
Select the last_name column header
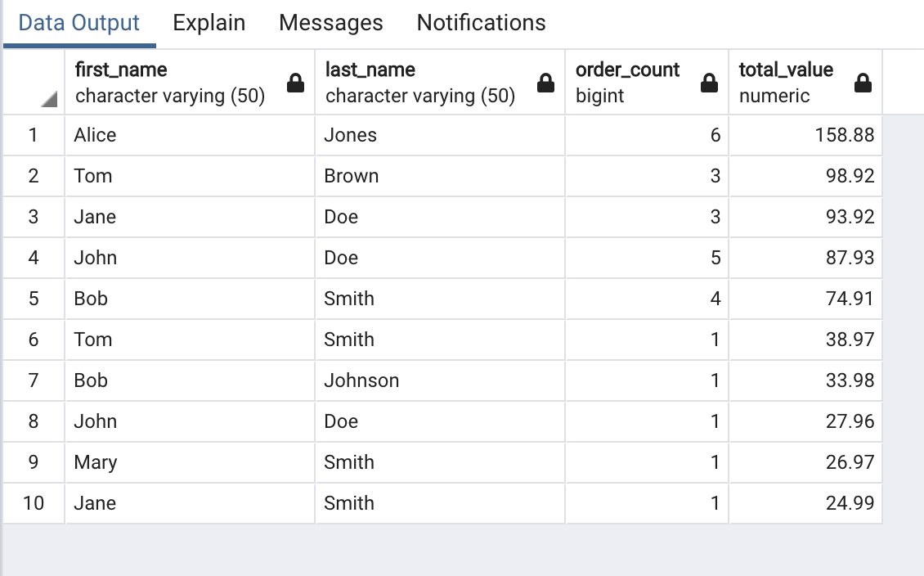pyautogui.click(x=440, y=83)
